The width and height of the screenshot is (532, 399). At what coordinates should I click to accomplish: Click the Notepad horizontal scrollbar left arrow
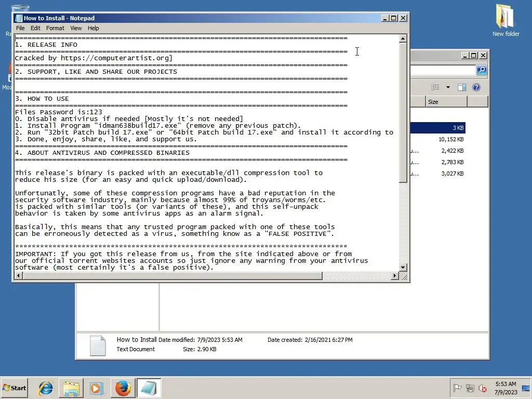(18, 276)
